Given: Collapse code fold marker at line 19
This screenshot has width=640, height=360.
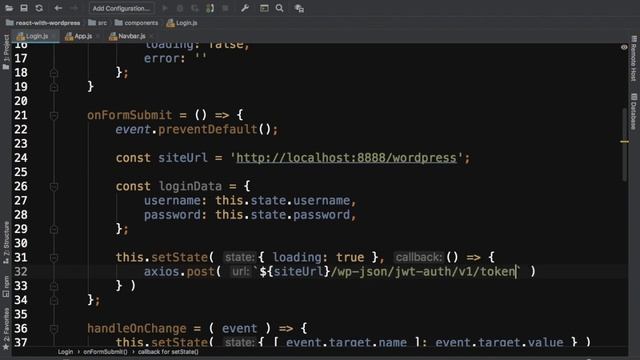Looking at the screenshot, I should point(54,87).
